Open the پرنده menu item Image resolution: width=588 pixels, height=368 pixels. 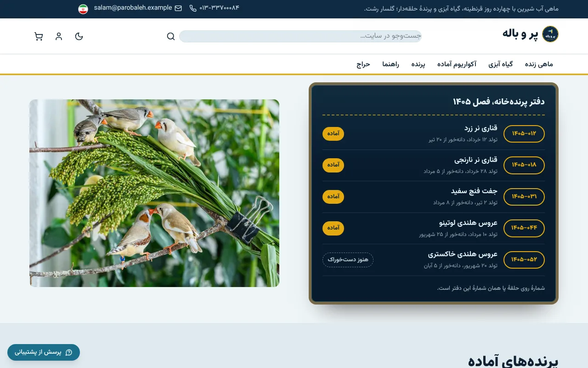(418, 64)
